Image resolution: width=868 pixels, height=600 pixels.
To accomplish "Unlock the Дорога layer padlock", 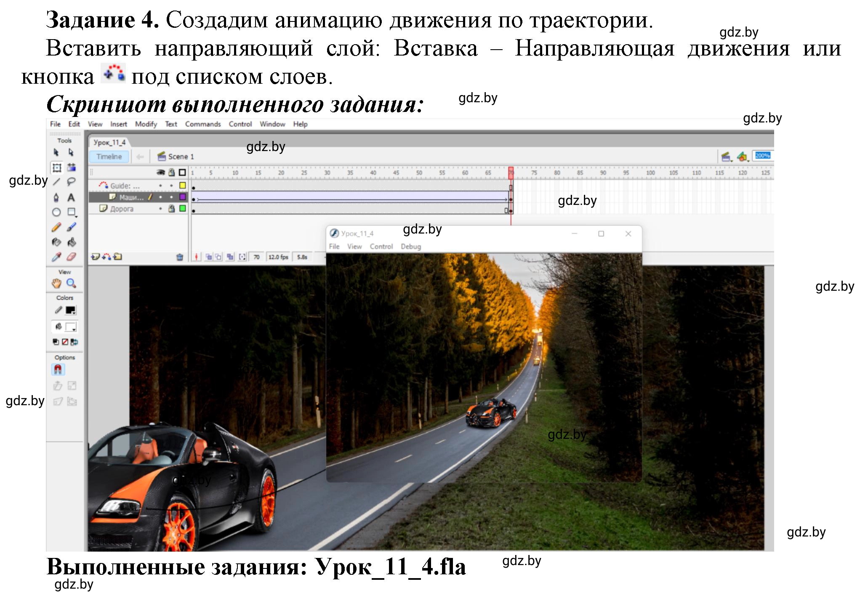I will coord(171,208).
